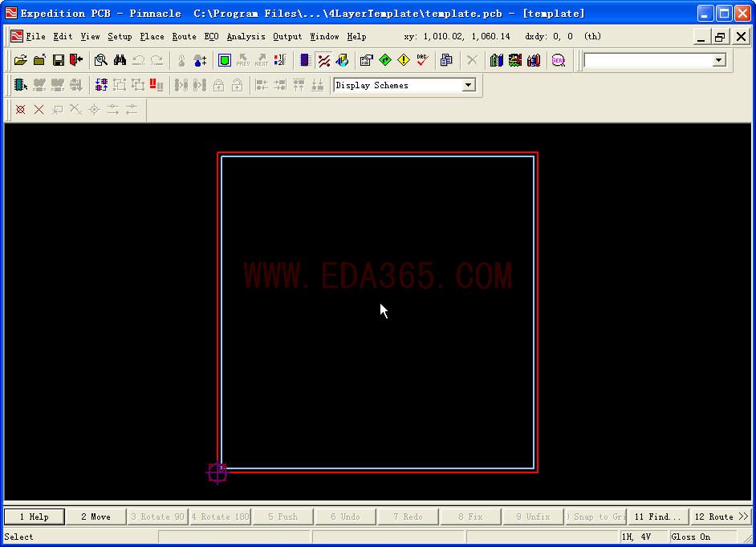Click the copy documents icon
Viewport: 756px width, 547px height.
point(446,60)
